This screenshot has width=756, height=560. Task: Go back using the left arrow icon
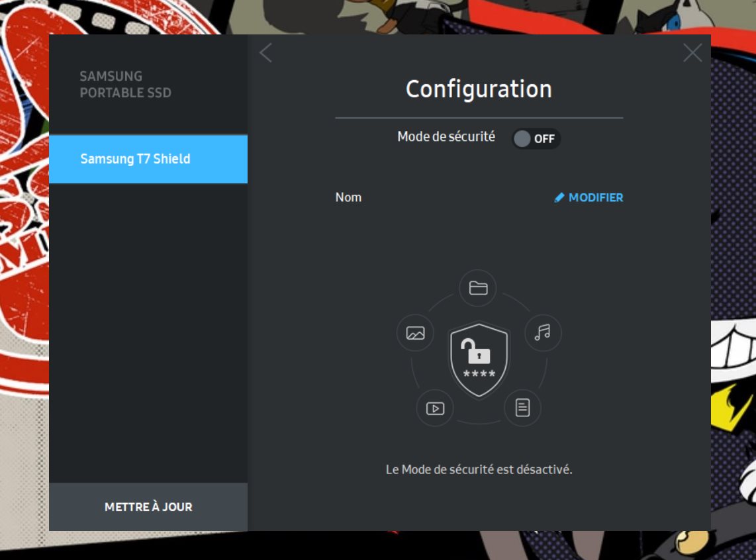click(265, 53)
